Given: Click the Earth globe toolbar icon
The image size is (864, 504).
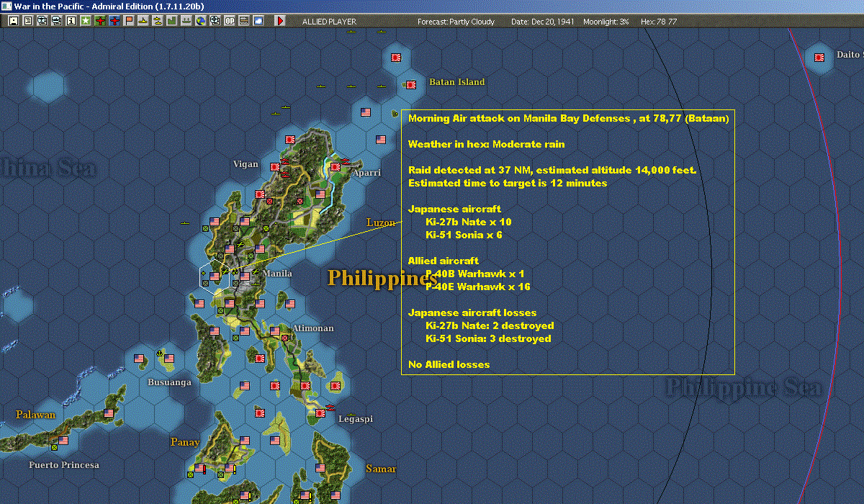Looking at the screenshot, I should click(x=200, y=21).
